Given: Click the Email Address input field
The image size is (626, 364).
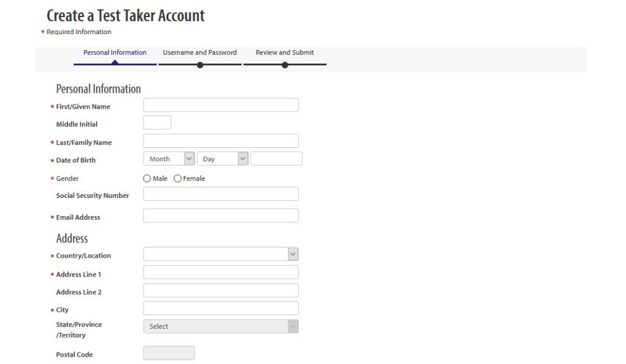Looking at the screenshot, I should (x=221, y=216).
